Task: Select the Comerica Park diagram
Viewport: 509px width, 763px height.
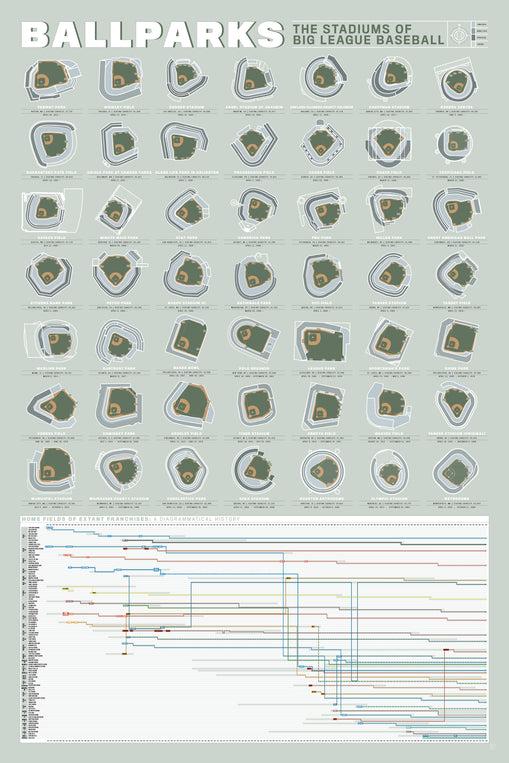Action: (x=255, y=210)
